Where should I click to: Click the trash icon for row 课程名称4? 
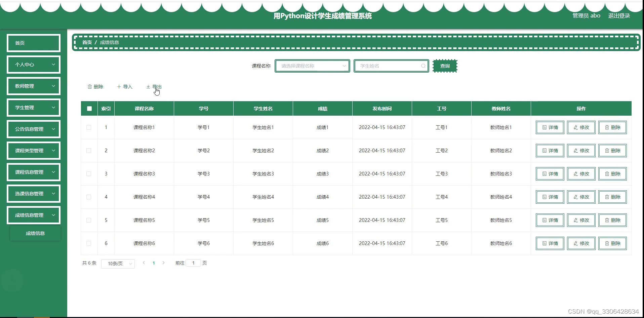[x=607, y=197]
